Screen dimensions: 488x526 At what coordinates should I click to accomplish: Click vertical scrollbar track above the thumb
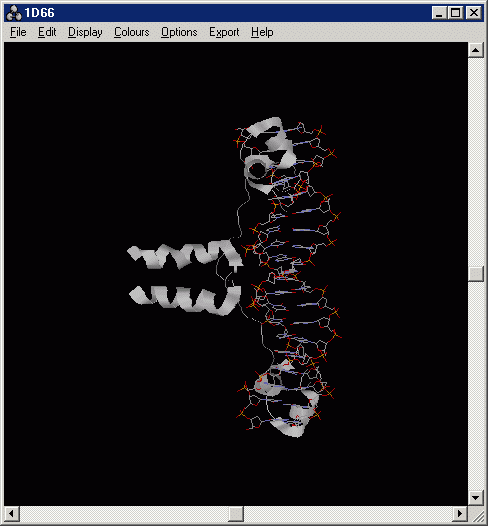pos(476,162)
